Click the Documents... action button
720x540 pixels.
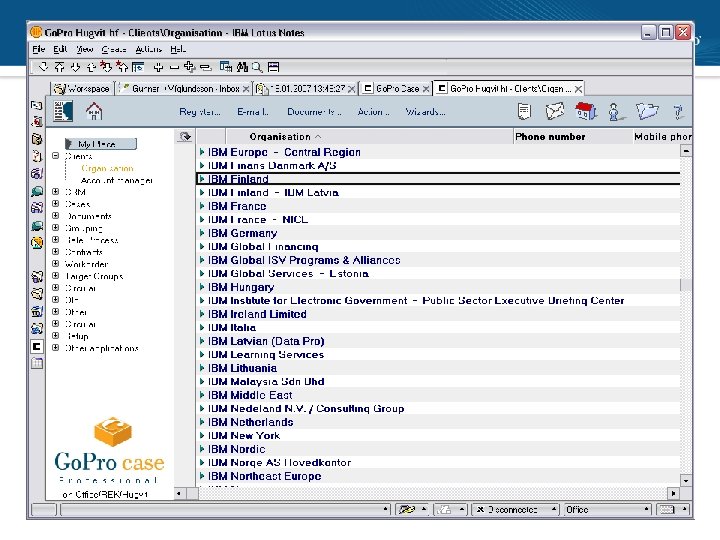point(314,112)
